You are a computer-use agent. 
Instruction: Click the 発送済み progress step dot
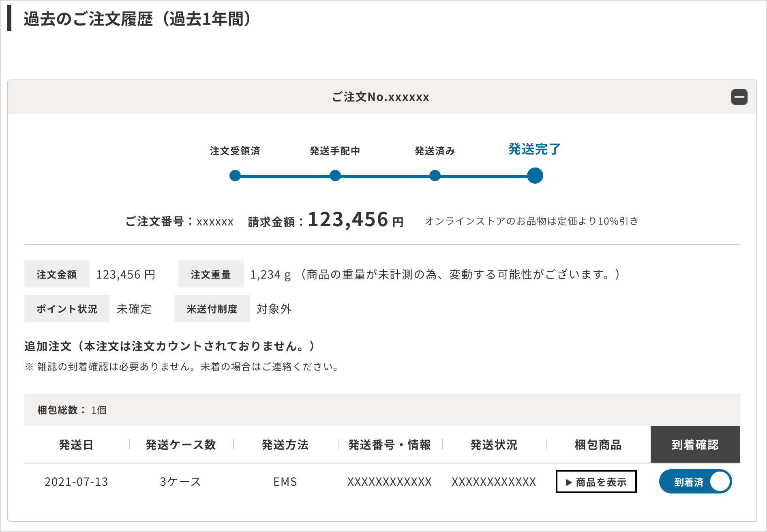click(435, 176)
